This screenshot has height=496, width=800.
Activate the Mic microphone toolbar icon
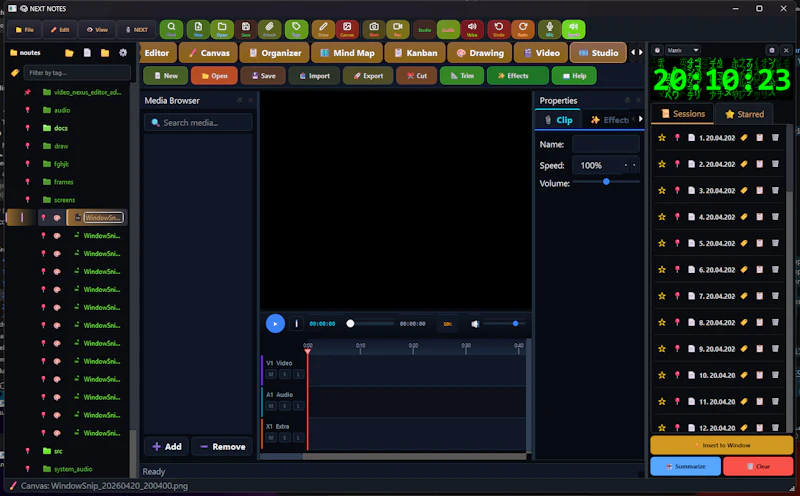(549, 29)
